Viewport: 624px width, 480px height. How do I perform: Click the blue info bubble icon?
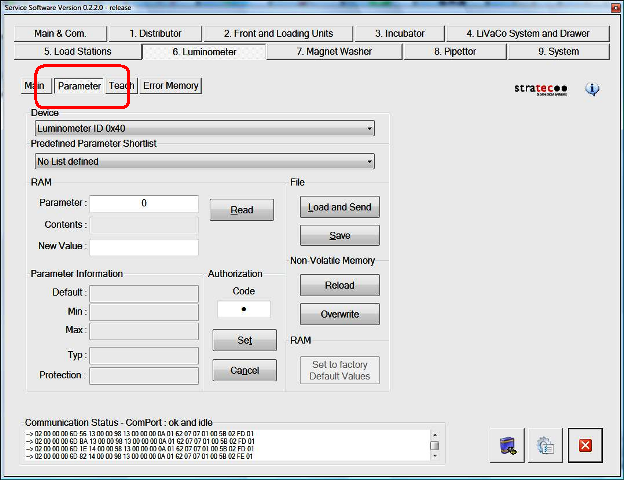[x=592, y=89]
